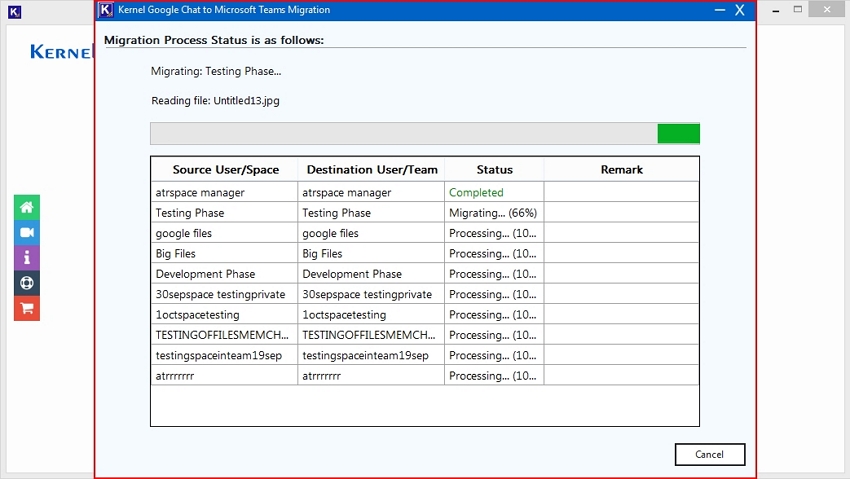Viewport: 850px width, 479px height.
Task: Open the video camera sidebar icon
Action: (x=27, y=233)
